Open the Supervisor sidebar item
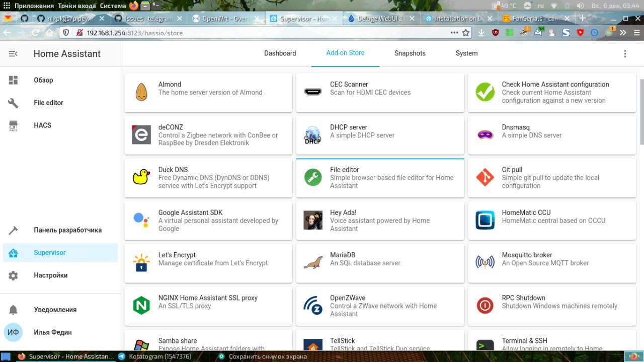 tap(60, 253)
